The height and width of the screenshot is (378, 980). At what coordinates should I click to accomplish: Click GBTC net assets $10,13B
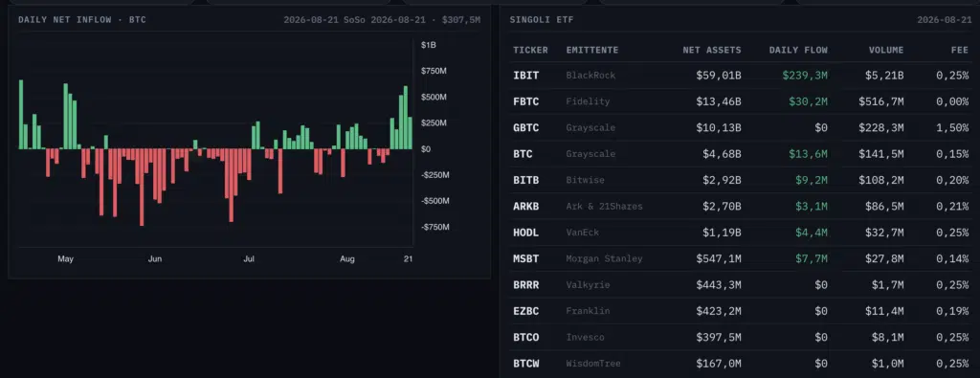click(x=719, y=127)
